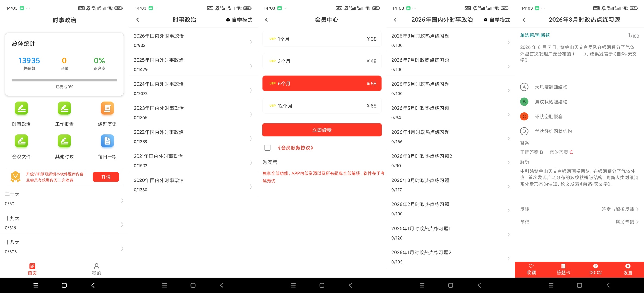Screen dimensions: 644x293
Task: Select answer option B 波纹状褶皱结构
Action: tap(524, 102)
